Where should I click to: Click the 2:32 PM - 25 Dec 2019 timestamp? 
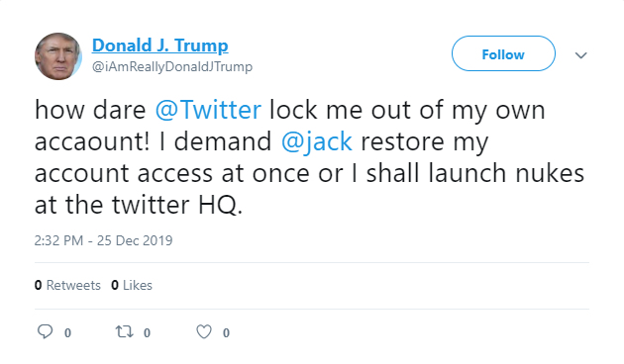pyautogui.click(x=103, y=240)
